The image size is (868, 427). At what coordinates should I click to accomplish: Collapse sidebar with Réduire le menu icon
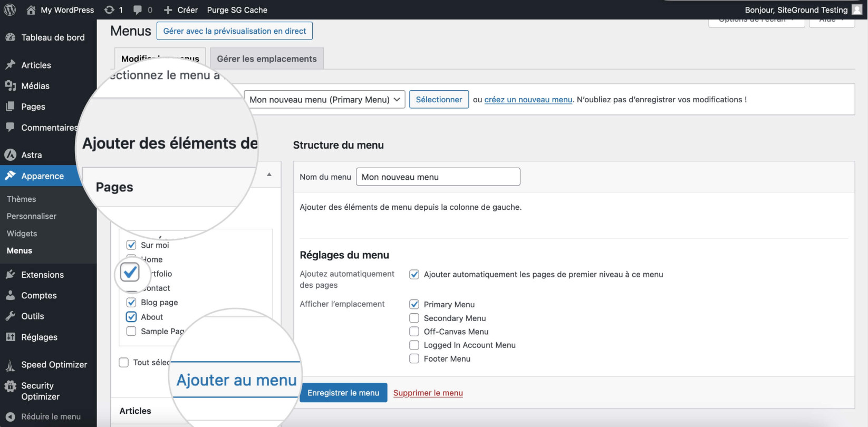click(x=10, y=416)
